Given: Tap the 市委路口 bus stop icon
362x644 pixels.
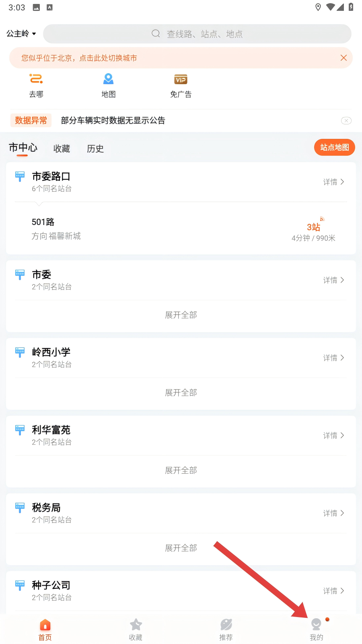Looking at the screenshot, I should click(20, 176).
